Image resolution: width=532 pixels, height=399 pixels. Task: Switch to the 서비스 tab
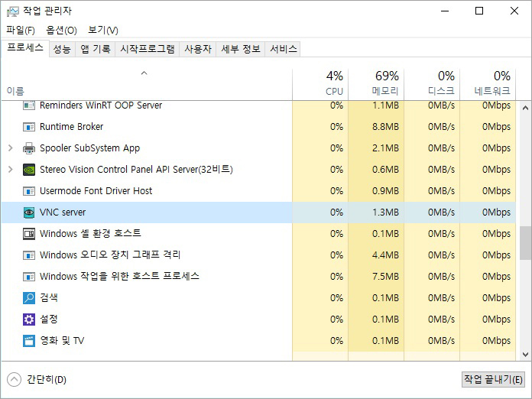[284, 49]
